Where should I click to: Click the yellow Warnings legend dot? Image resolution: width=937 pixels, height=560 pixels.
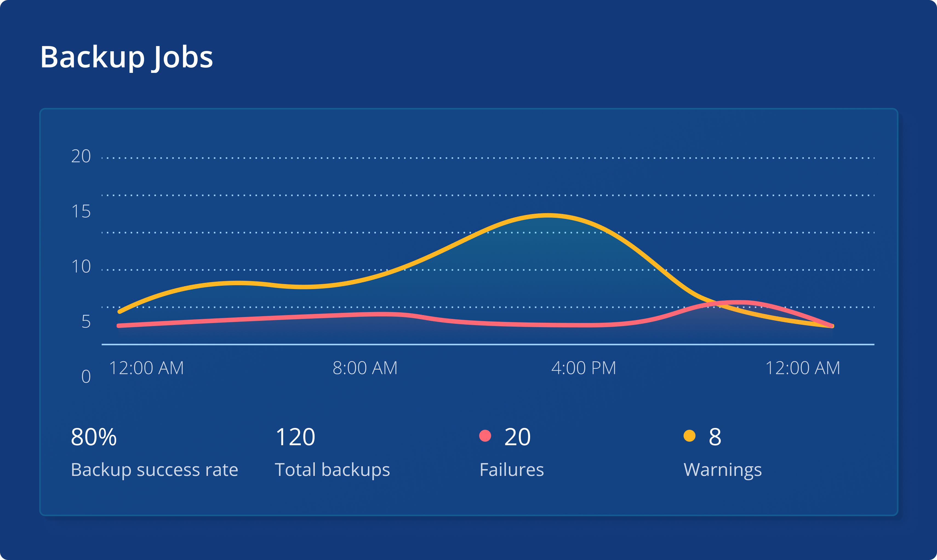[x=689, y=436]
